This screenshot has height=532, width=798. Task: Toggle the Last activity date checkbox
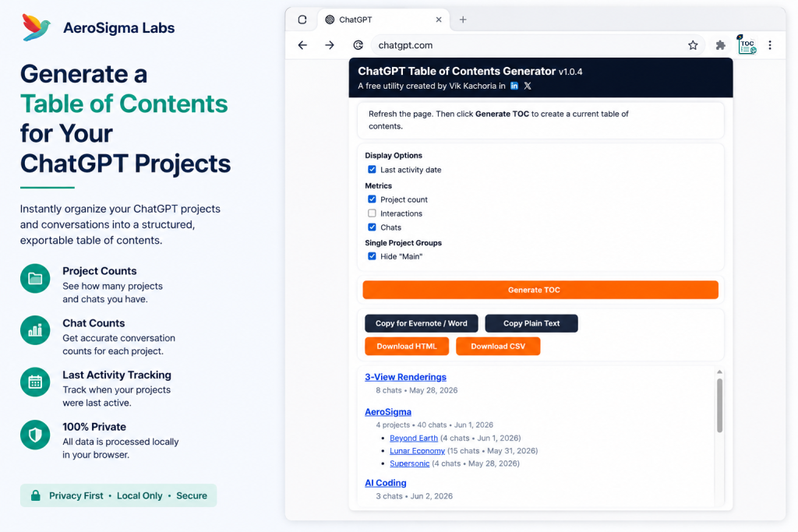(x=372, y=169)
